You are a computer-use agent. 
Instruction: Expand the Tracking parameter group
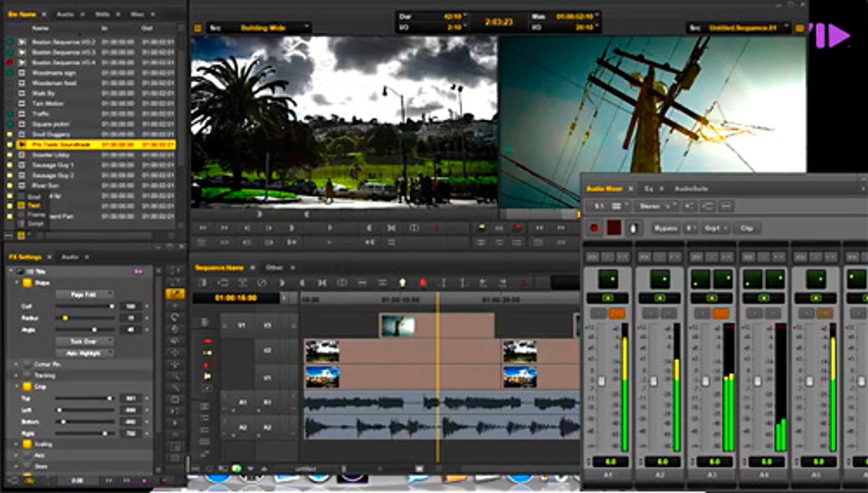pos(16,375)
